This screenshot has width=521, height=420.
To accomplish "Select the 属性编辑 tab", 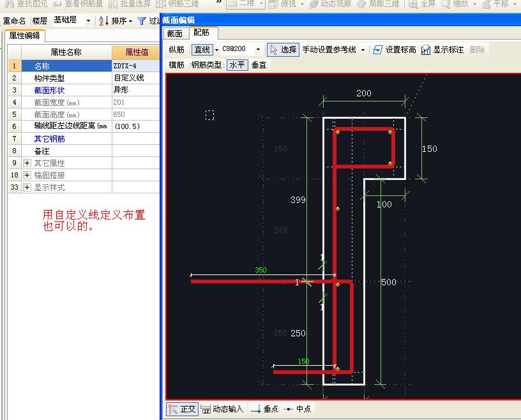I will pyautogui.click(x=25, y=36).
